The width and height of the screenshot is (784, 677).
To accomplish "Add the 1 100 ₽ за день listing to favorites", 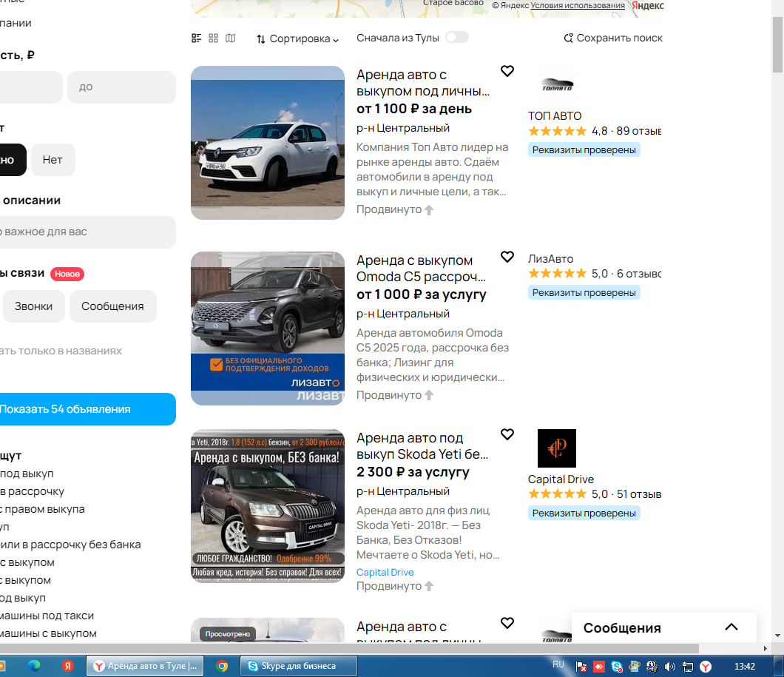I will pyautogui.click(x=507, y=72).
